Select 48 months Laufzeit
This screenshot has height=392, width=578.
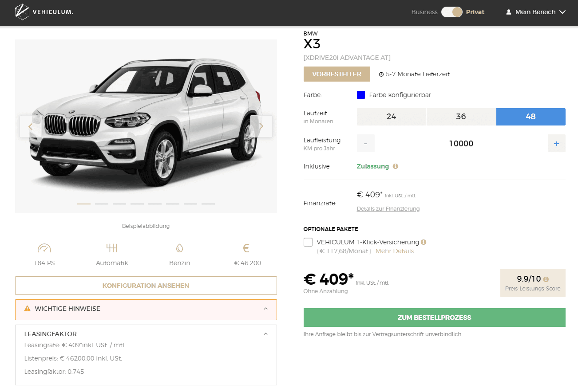531,117
